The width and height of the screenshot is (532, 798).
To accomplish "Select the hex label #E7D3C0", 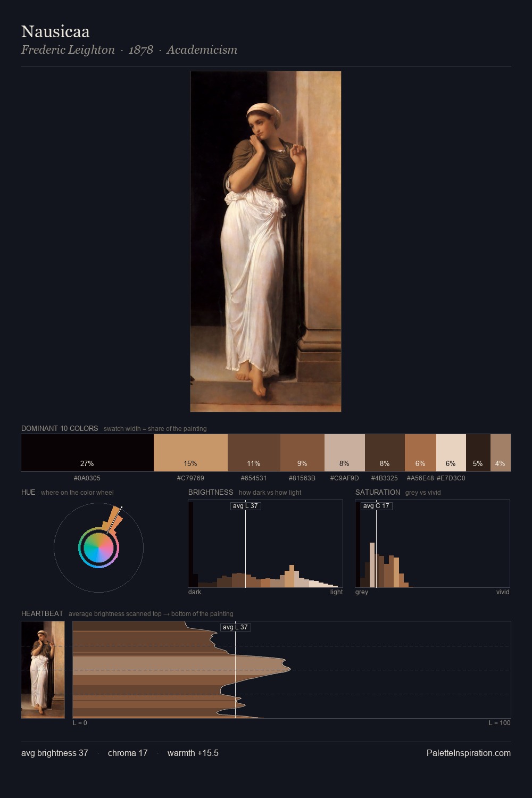I will pyautogui.click(x=451, y=478).
